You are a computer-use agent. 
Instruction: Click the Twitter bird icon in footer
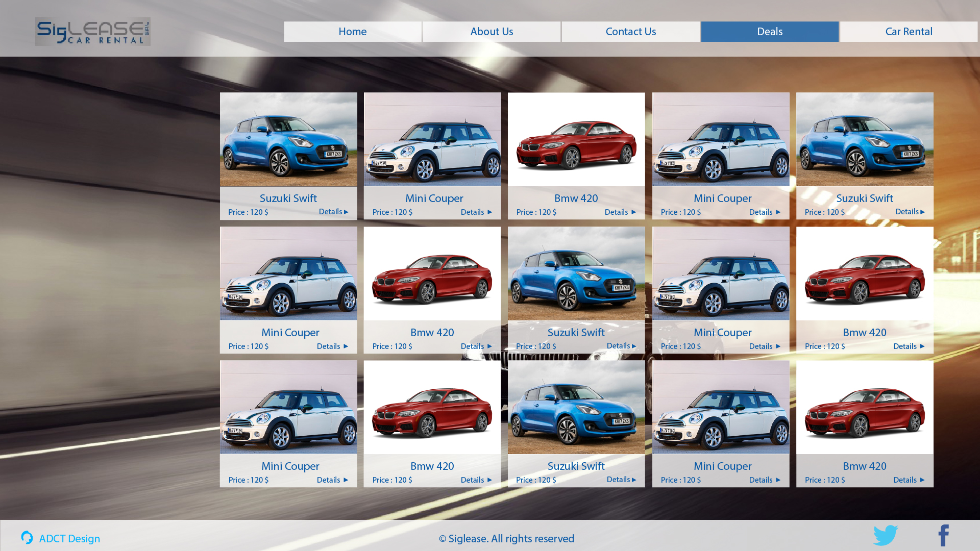[x=885, y=536]
